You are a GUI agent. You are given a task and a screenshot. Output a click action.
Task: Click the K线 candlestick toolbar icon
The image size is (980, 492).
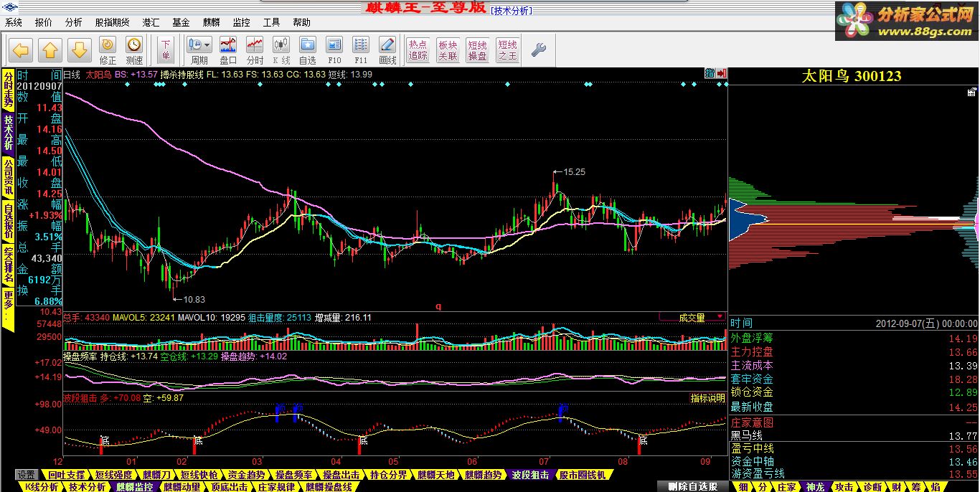[281, 50]
